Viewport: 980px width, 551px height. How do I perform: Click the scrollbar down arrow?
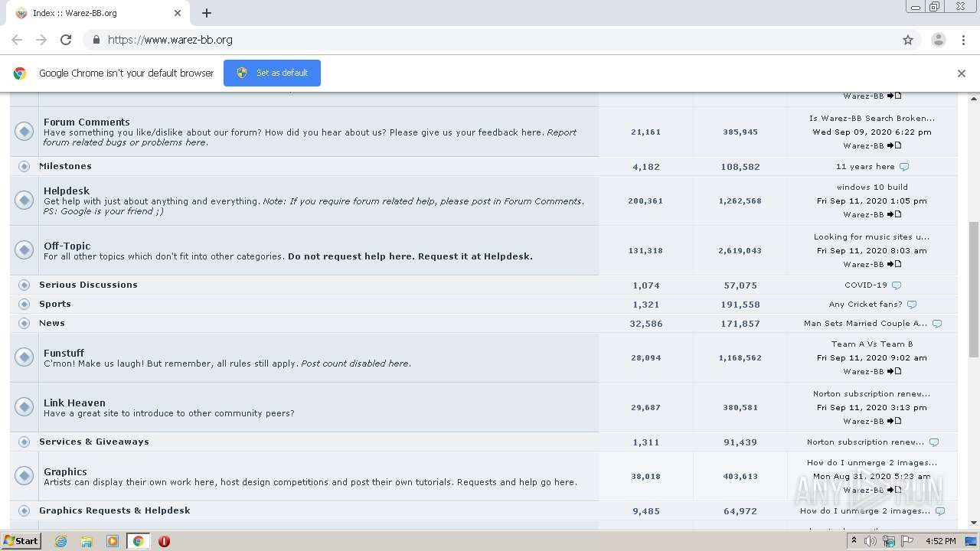(x=974, y=523)
